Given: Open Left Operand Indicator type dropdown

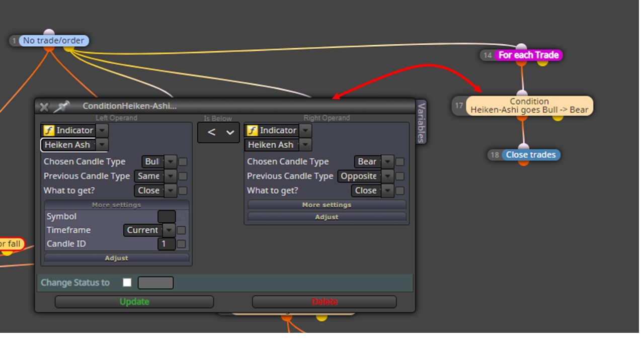Looking at the screenshot, I should pos(102,131).
